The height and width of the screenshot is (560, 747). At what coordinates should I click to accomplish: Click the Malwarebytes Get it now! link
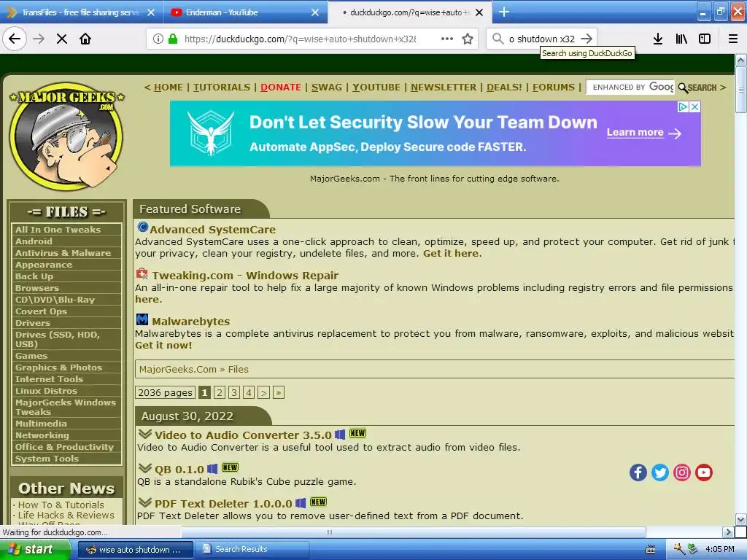click(163, 345)
